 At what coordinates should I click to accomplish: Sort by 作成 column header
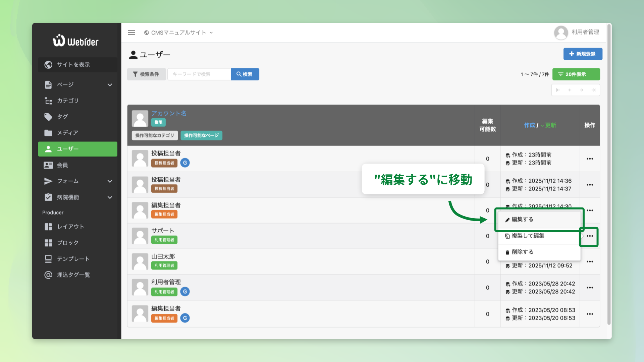pos(530,125)
